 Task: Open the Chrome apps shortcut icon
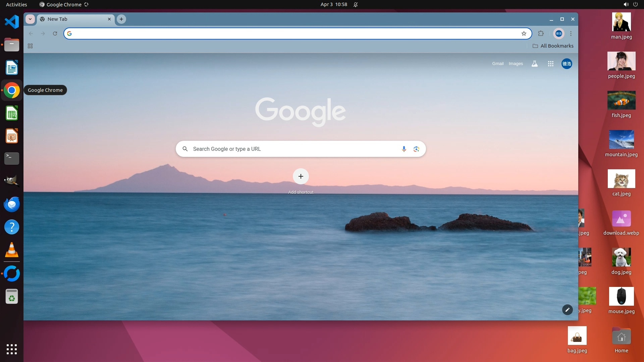tap(30, 46)
